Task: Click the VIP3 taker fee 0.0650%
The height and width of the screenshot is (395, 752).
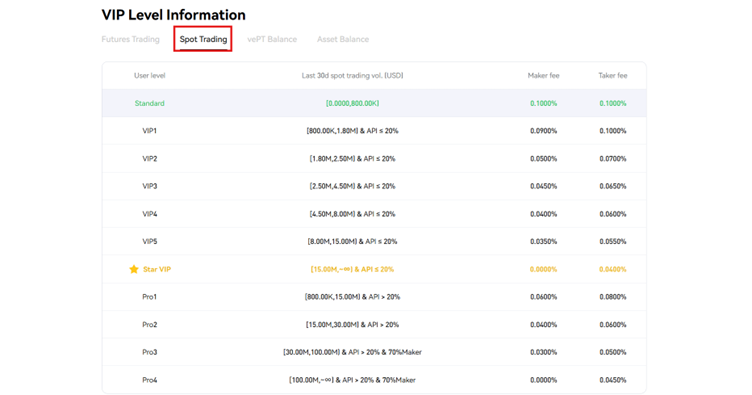Action: click(613, 186)
